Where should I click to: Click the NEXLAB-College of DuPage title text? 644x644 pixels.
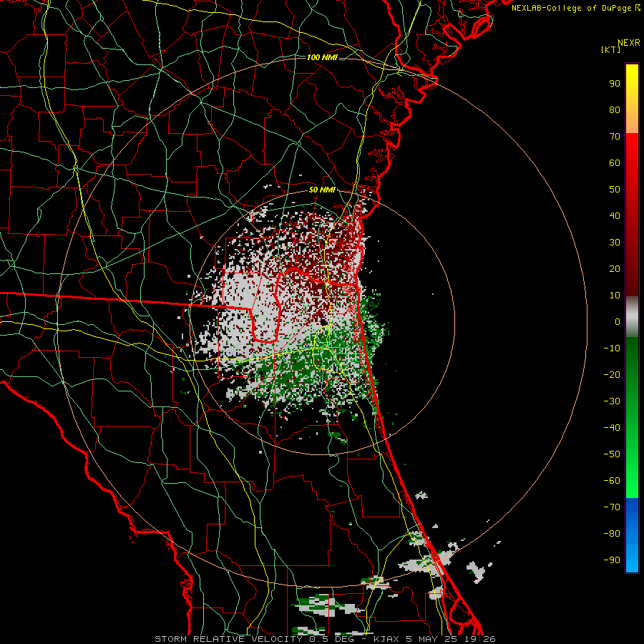pos(575,8)
